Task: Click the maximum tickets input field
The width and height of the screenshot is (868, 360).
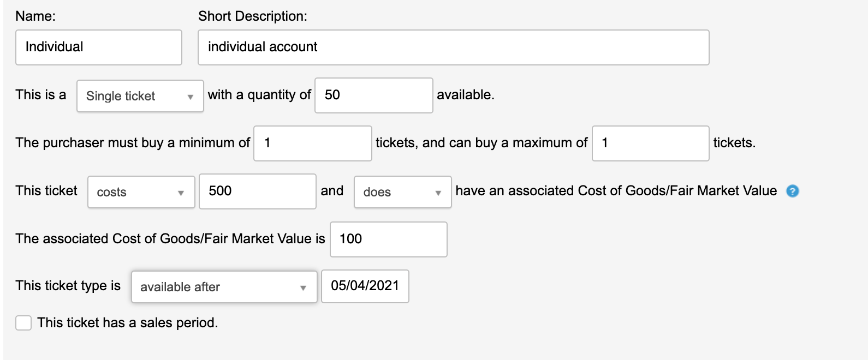Action: [650, 143]
